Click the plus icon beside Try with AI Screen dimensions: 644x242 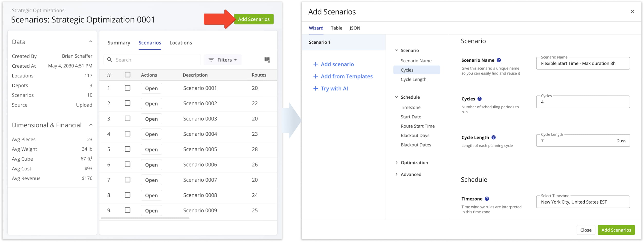pos(315,89)
